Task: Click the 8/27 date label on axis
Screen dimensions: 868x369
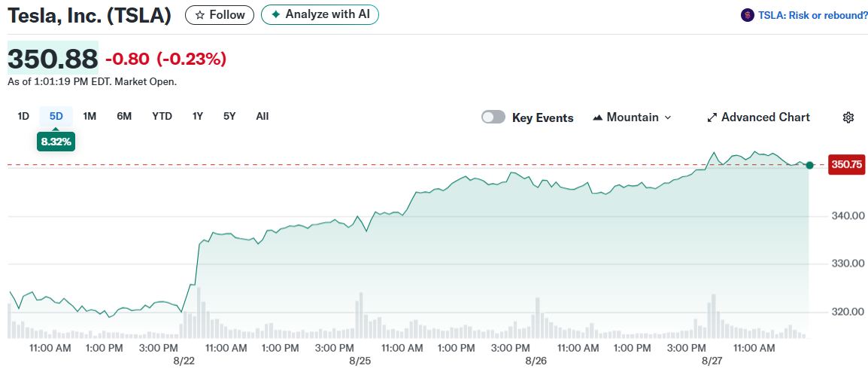Action: coord(712,360)
